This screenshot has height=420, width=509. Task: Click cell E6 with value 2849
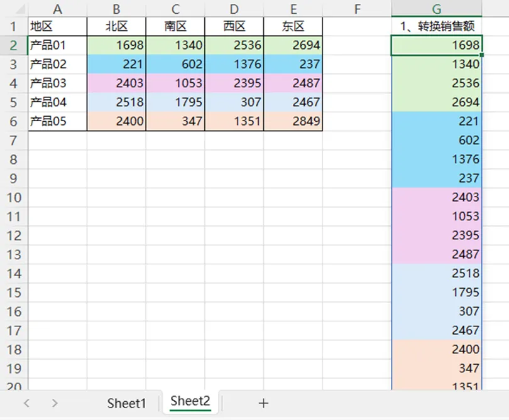pos(293,121)
